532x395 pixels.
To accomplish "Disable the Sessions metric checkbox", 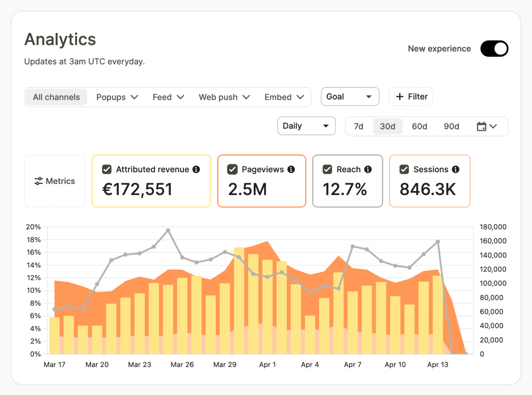I will coord(404,169).
